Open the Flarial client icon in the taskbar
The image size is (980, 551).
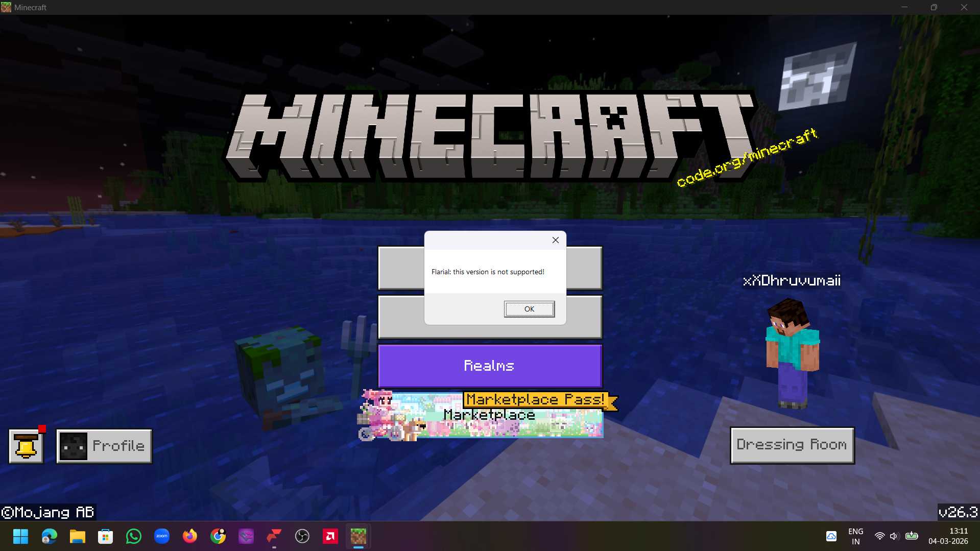pyautogui.click(x=274, y=536)
